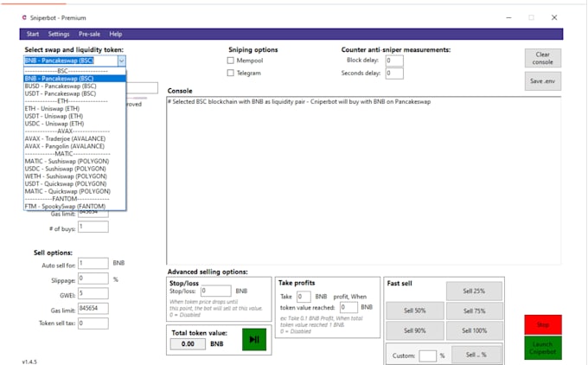Screen dimensions: 588x365
Task: Click the Sell 90% button
Action: pyautogui.click(x=415, y=330)
